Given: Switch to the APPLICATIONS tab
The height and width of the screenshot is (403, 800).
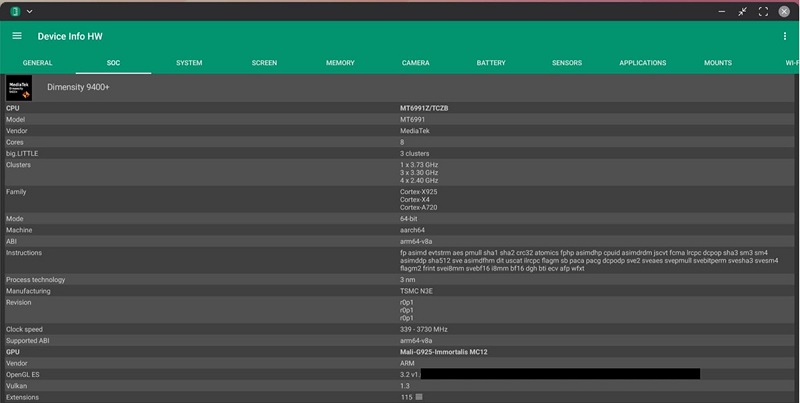Looking at the screenshot, I should (x=643, y=63).
